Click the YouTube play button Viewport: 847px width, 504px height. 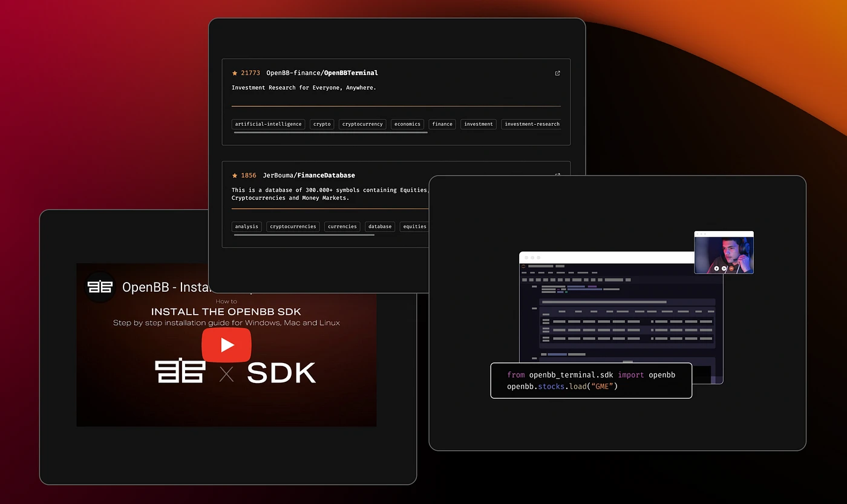pyautogui.click(x=226, y=345)
